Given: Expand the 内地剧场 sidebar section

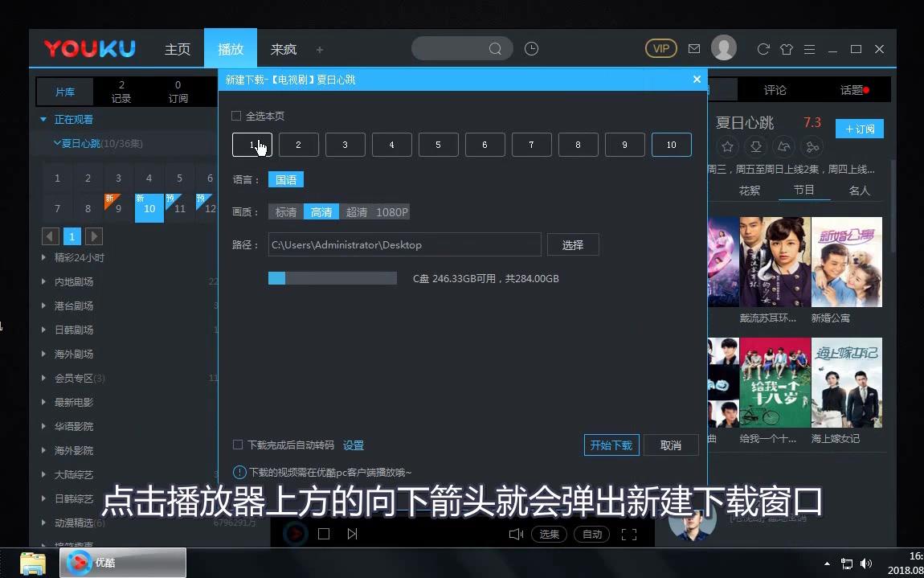Looking at the screenshot, I should tap(73, 281).
